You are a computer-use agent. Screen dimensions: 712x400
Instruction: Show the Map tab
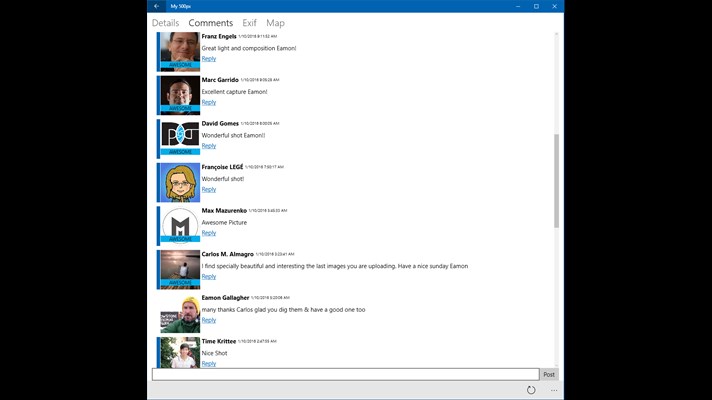click(x=275, y=23)
